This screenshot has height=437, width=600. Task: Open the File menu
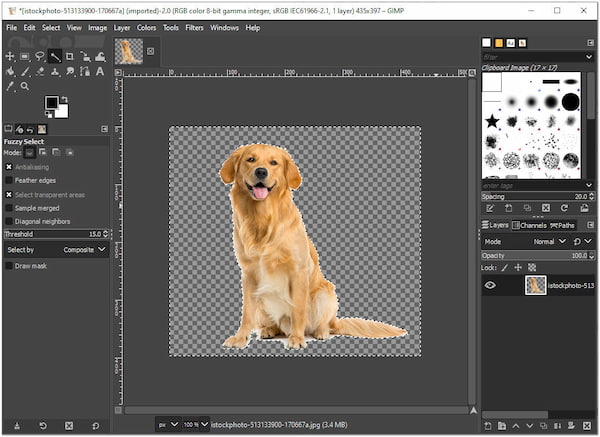(x=11, y=28)
